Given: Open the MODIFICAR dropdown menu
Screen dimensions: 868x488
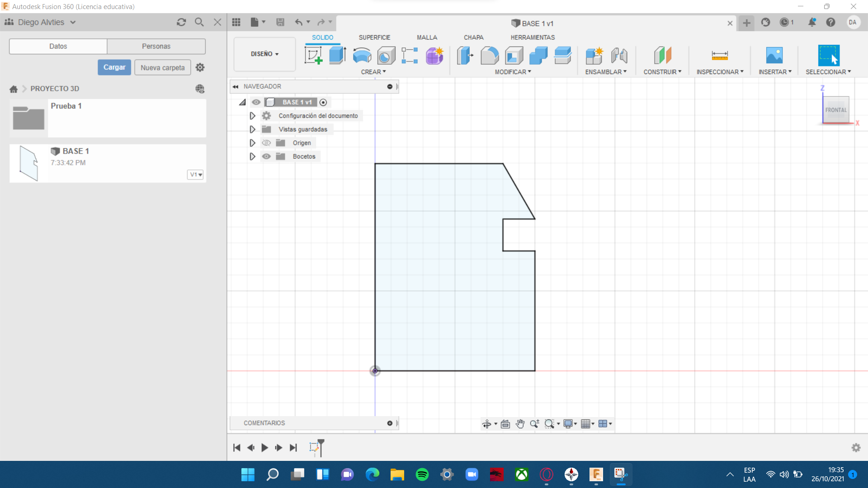Looking at the screenshot, I should click(513, 72).
